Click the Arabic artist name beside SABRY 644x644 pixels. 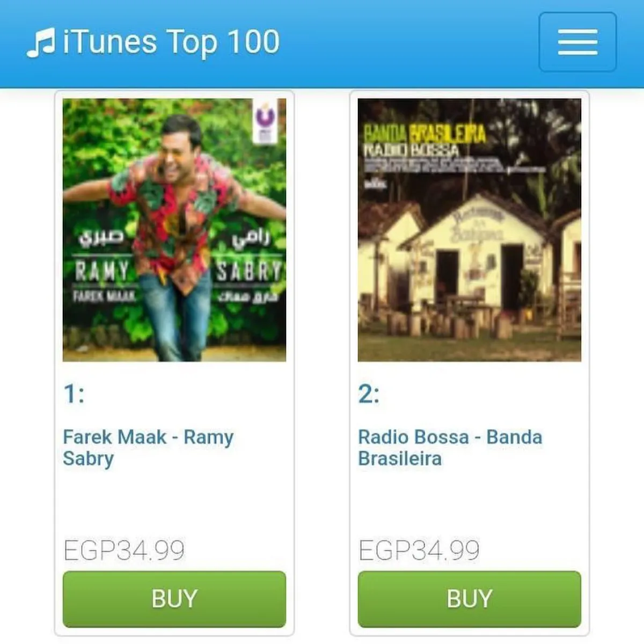pyautogui.click(x=251, y=239)
